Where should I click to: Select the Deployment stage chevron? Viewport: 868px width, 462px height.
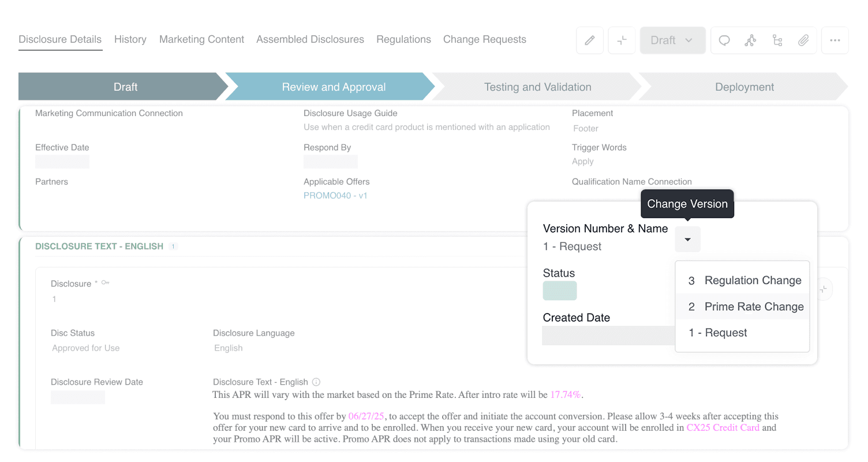(x=744, y=87)
